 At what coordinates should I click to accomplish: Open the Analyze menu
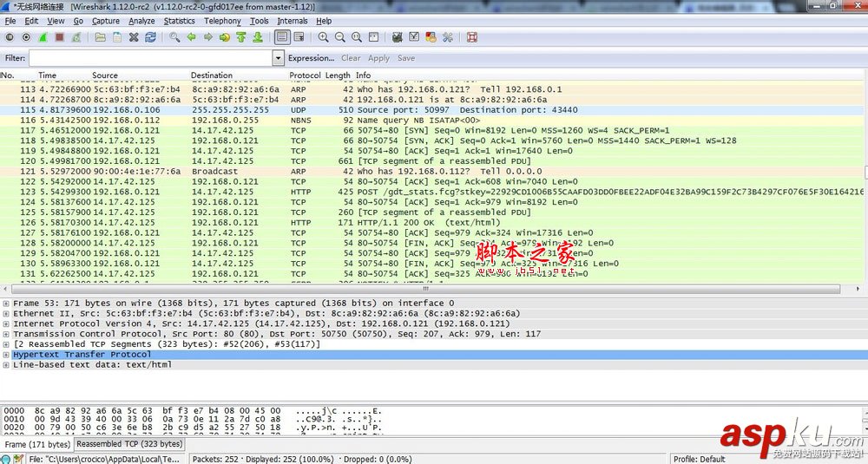[x=141, y=21]
